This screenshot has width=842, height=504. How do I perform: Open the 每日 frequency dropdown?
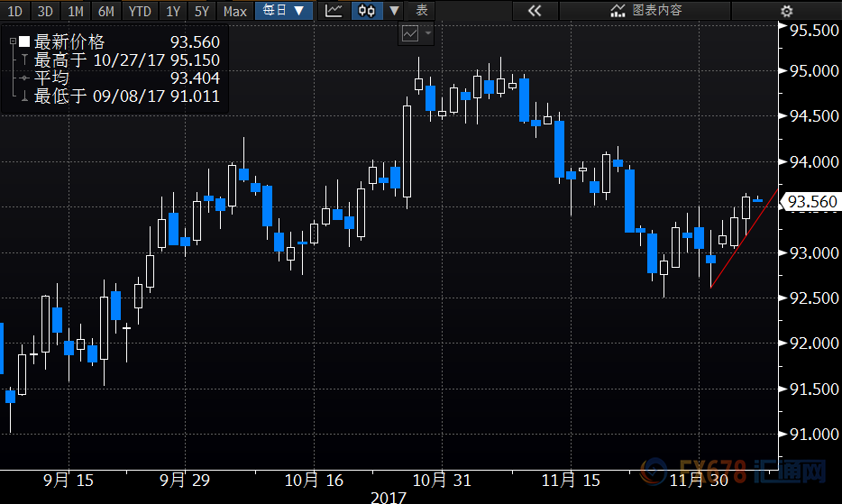[x=284, y=11]
